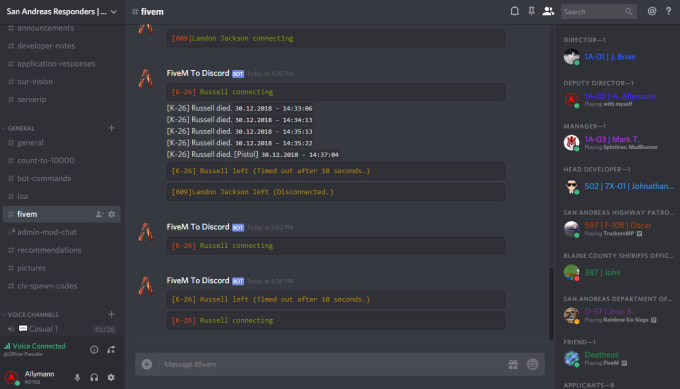Click "Landon Jackson left (Disconnected.)" message
Viewport: 680px width, 389px height.
[x=336, y=192]
